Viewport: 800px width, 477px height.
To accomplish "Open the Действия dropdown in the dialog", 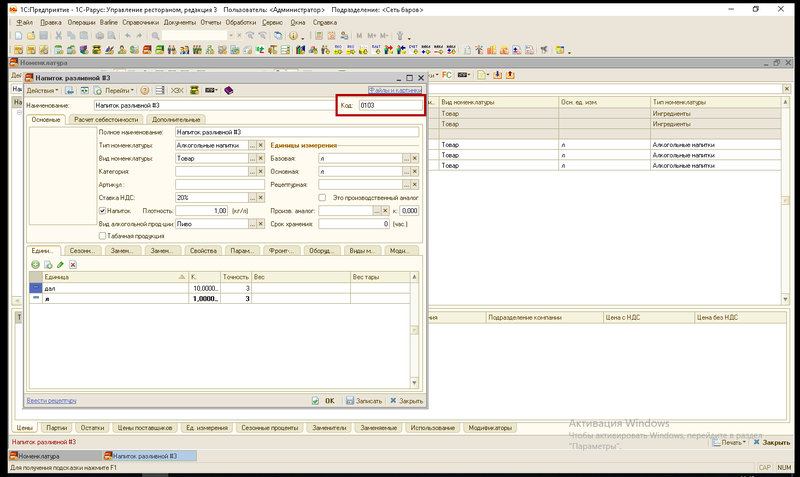I will pos(42,90).
